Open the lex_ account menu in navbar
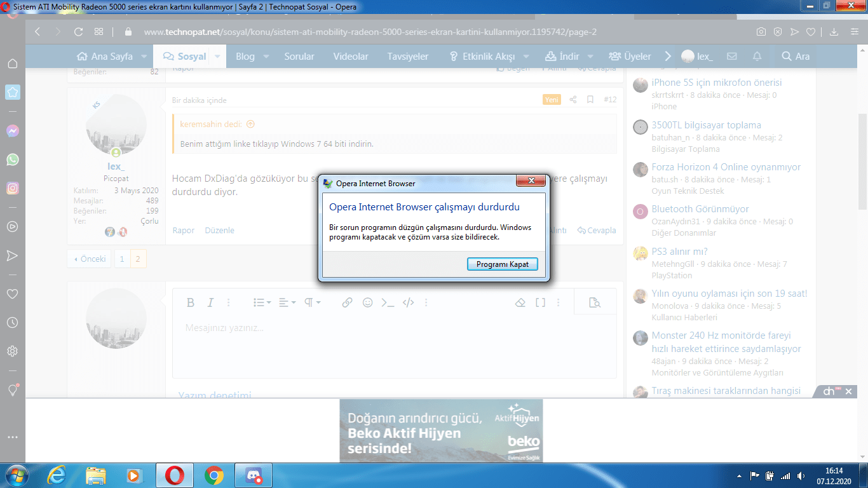 [697, 57]
